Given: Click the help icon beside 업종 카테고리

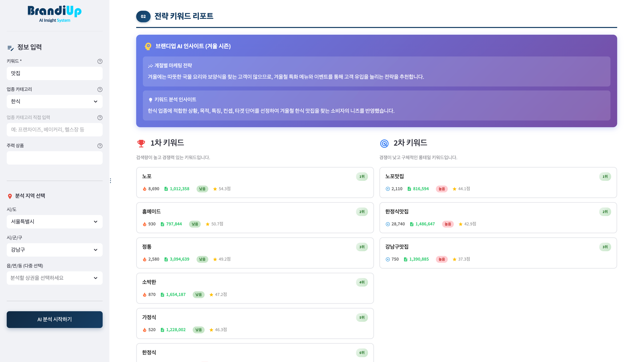Looking at the screenshot, I should click(x=100, y=89).
